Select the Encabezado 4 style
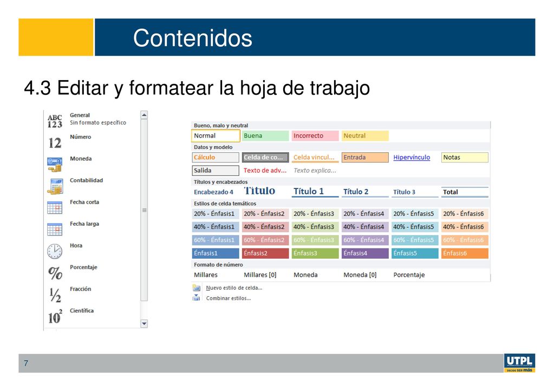This screenshot has width=554, height=392. (x=213, y=192)
